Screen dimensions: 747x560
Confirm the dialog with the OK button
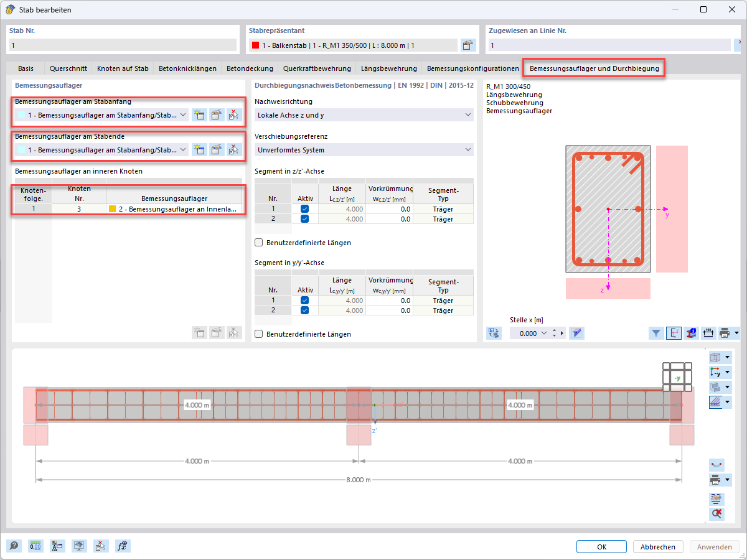click(601, 546)
